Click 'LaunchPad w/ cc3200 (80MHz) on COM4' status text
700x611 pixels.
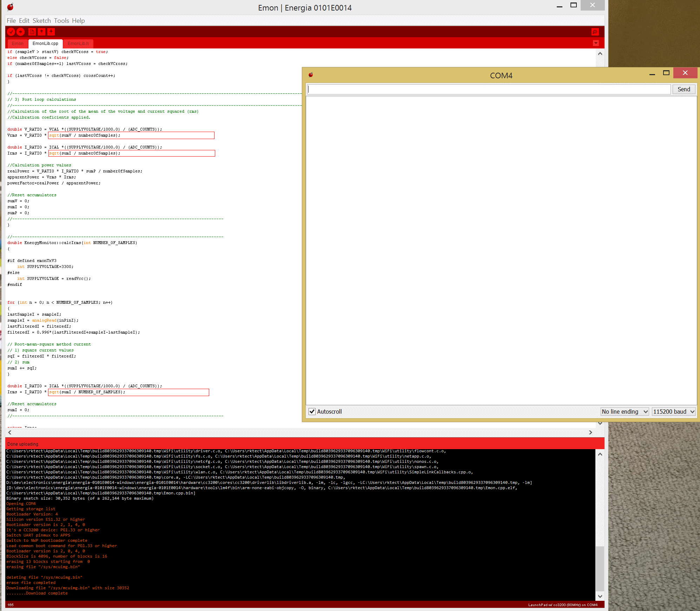click(563, 605)
